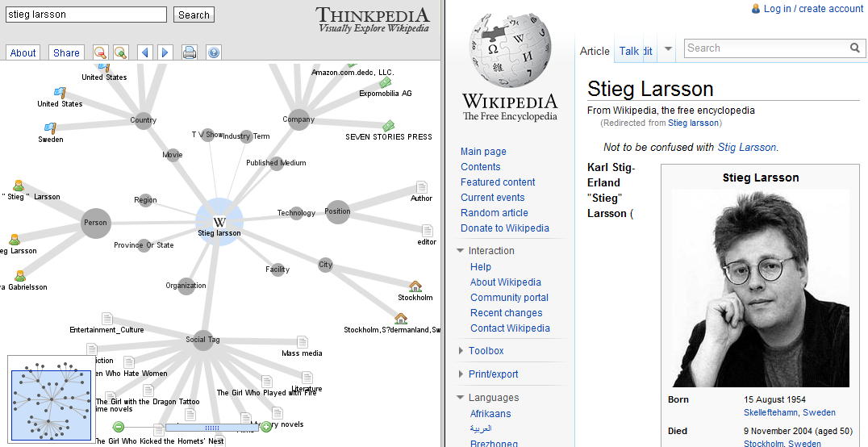Screen dimensions: 868x447
Task: Click the green plus zoom slider icon
Action: tap(266, 427)
